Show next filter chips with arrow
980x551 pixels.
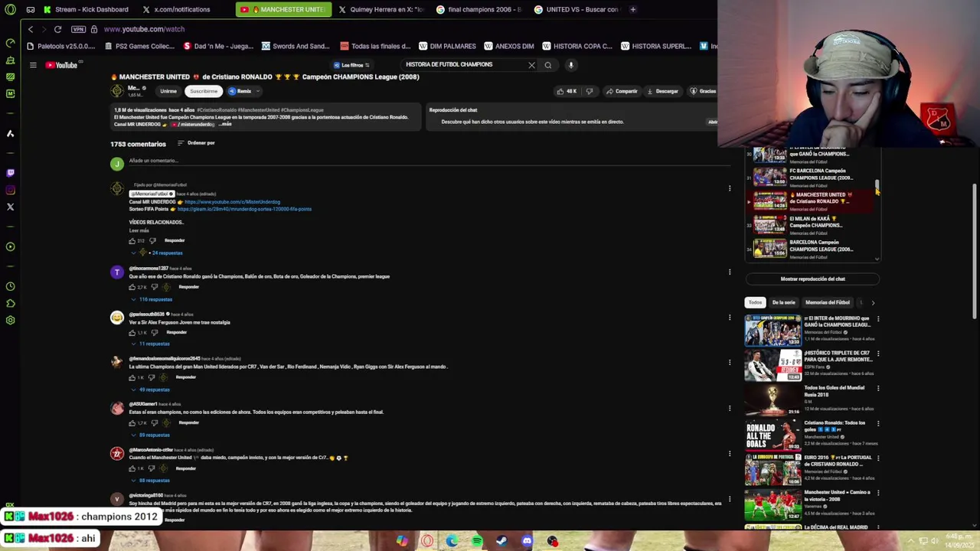(873, 303)
